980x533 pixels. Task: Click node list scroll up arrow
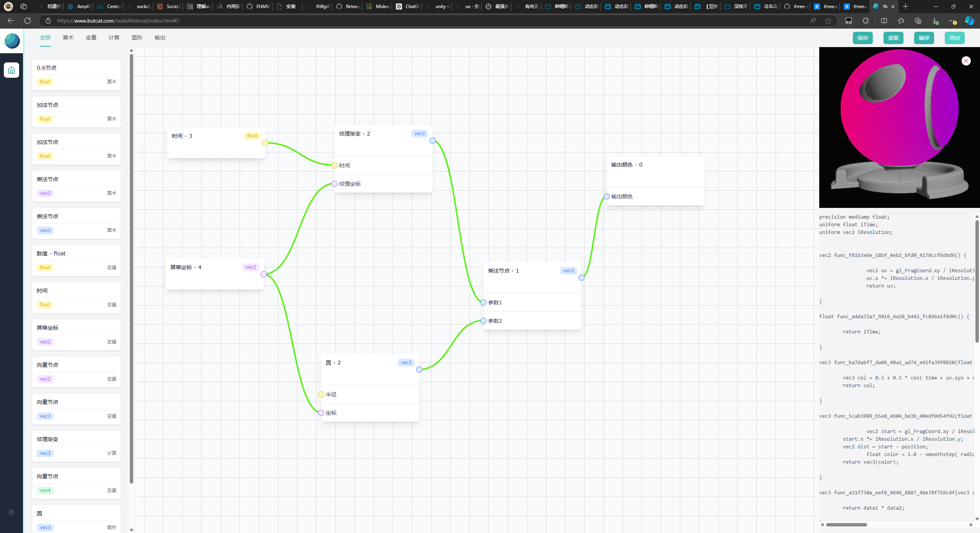click(131, 50)
